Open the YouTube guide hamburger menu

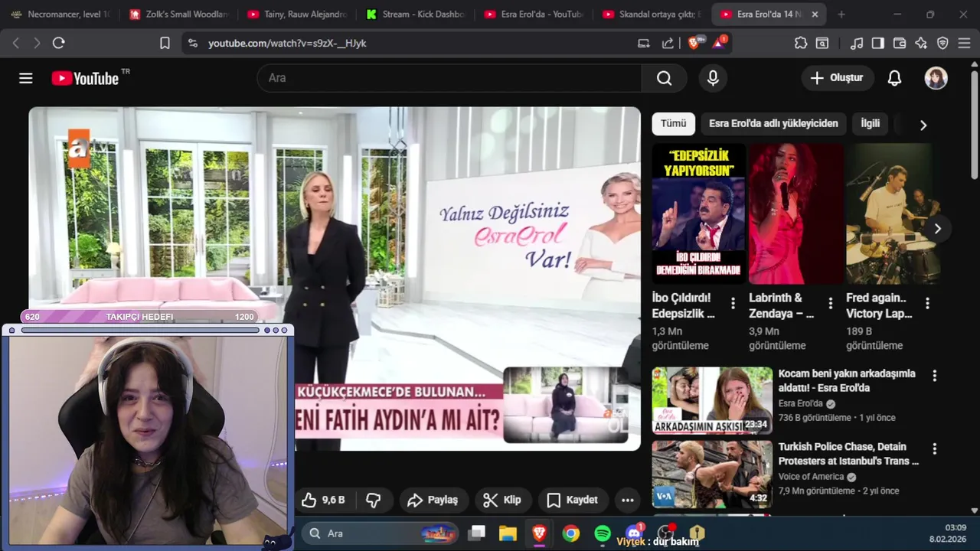26,78
